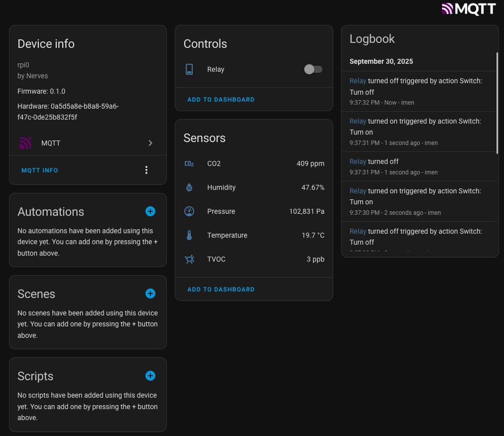
Task: Click the CO2 sensor icon
Action: click(x=189, y=163)
